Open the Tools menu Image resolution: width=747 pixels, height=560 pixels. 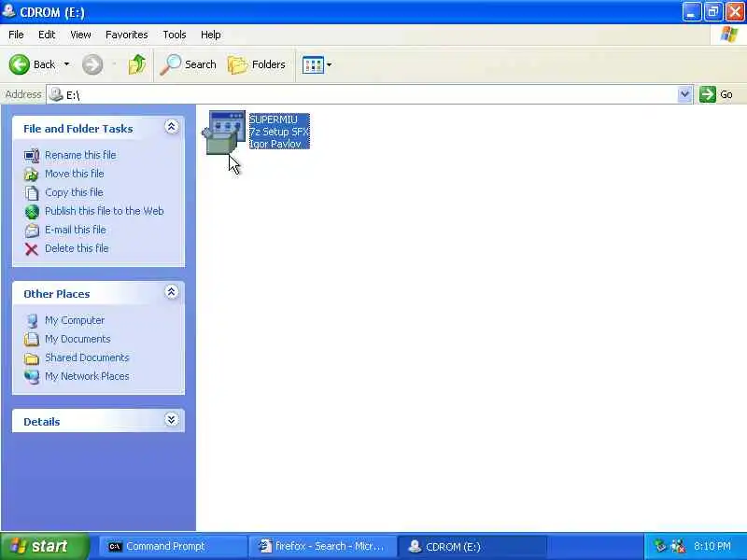tap(175, 35)
